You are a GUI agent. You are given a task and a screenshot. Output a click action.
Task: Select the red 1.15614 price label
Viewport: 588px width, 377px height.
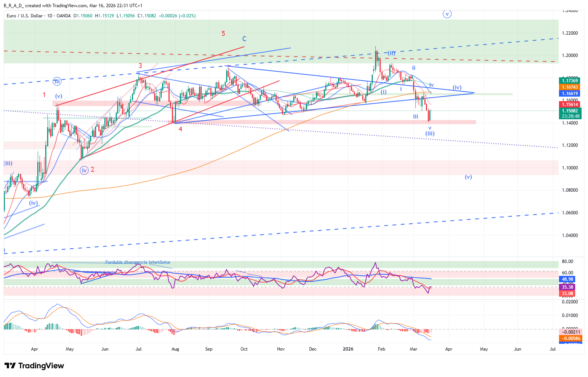[570, 105]
